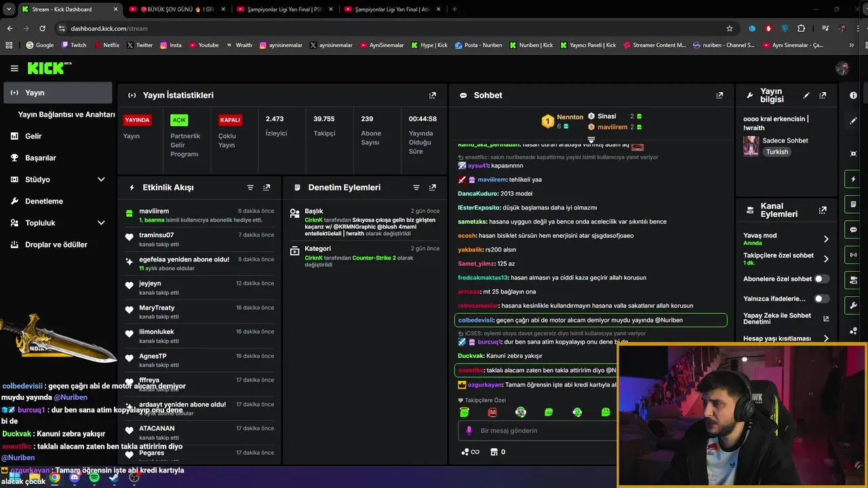Viewport: 868px width, 488px height.
Task: Click the Nennton top gifter name
Action: point(570,117)
